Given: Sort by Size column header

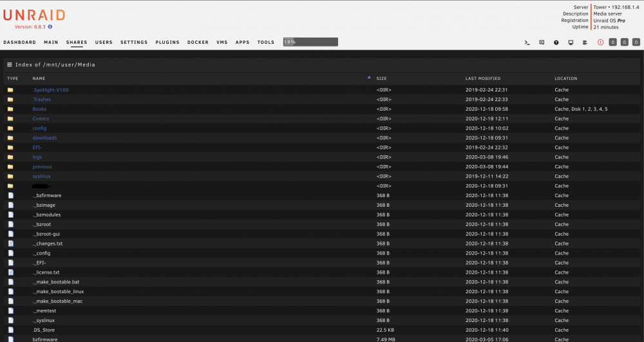Looking at the screenshot, I should pyautogui.click(x=381, y=79).
